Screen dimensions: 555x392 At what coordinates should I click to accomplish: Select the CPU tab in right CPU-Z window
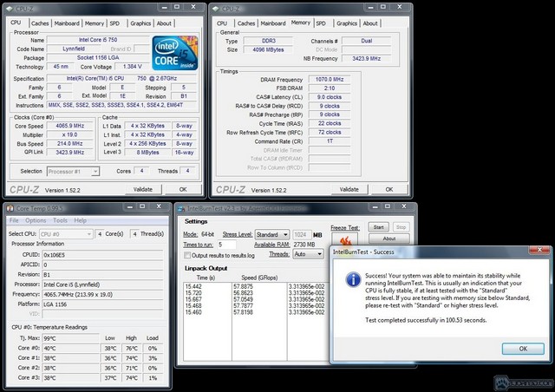point(222,23)
